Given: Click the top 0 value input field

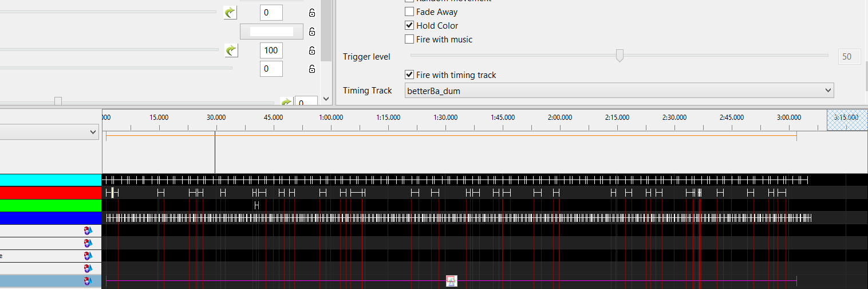Looking at the screenshot, I should (x=271, y=12).
